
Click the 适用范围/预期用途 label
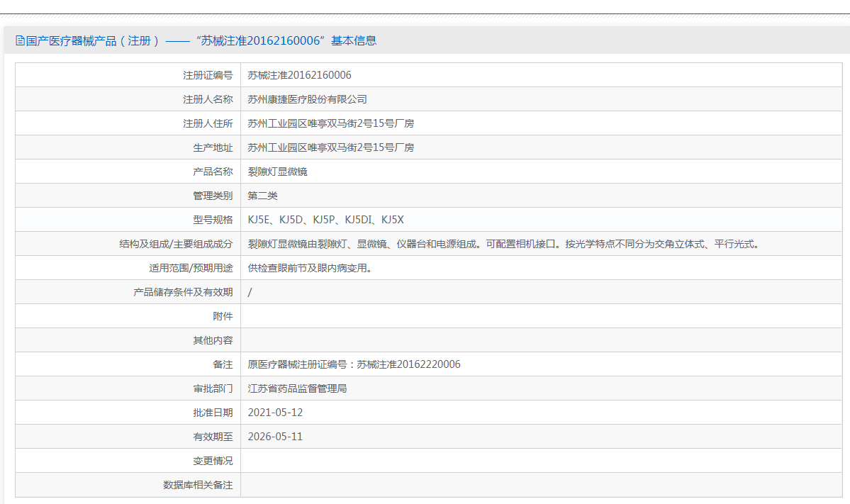tap(191, 268)
